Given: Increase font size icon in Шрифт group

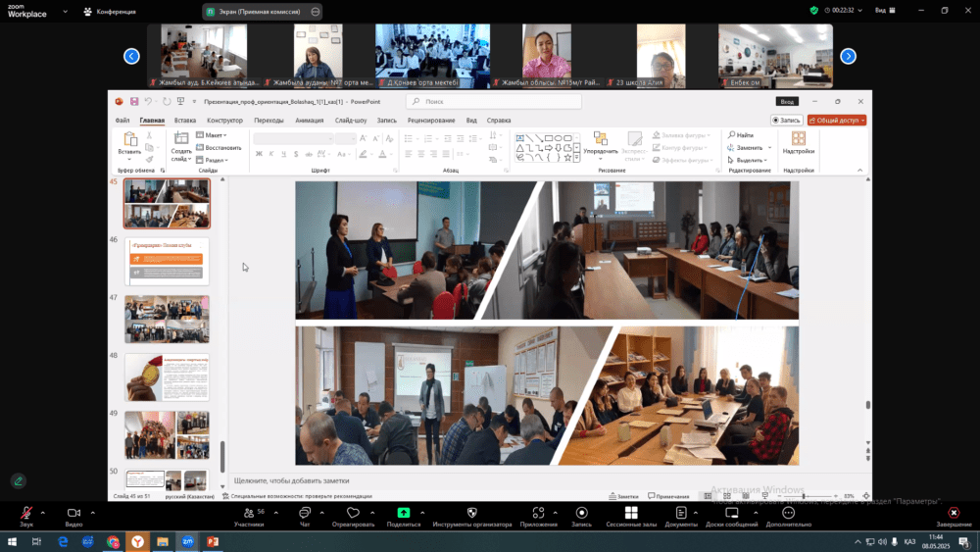Looking at the screenshot, I should 364,138.
